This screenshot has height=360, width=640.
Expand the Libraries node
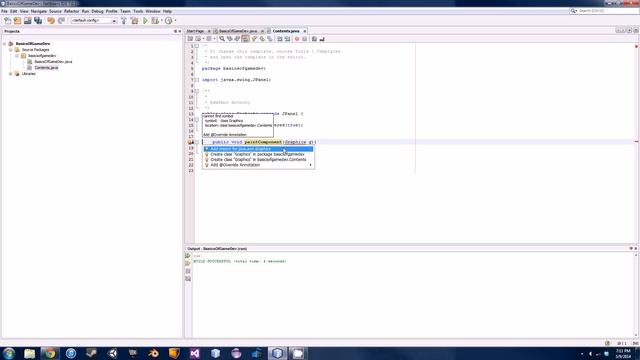pyautogui.click(x=11, y=74)
